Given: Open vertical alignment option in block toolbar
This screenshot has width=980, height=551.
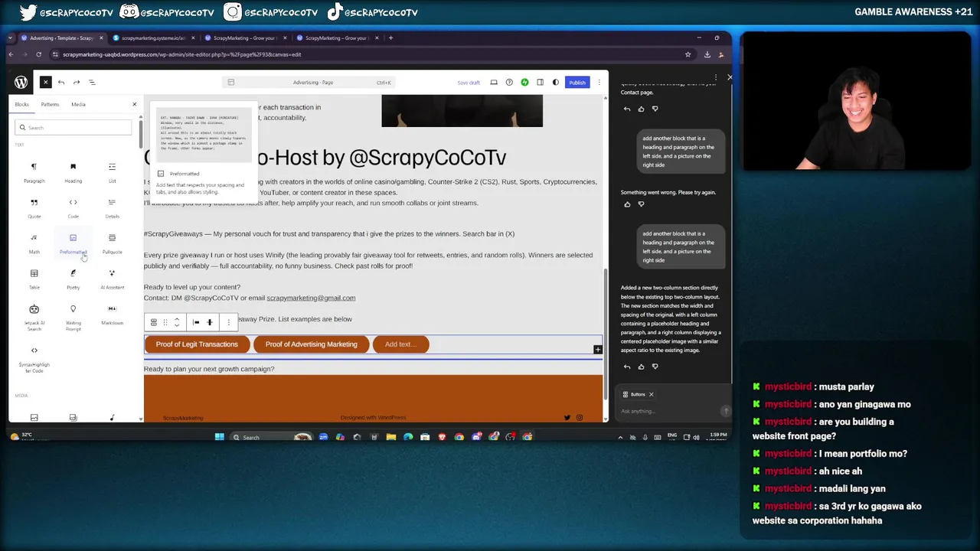Looking at the screenshot, I should pyautogui.click(x=210, y=322).
